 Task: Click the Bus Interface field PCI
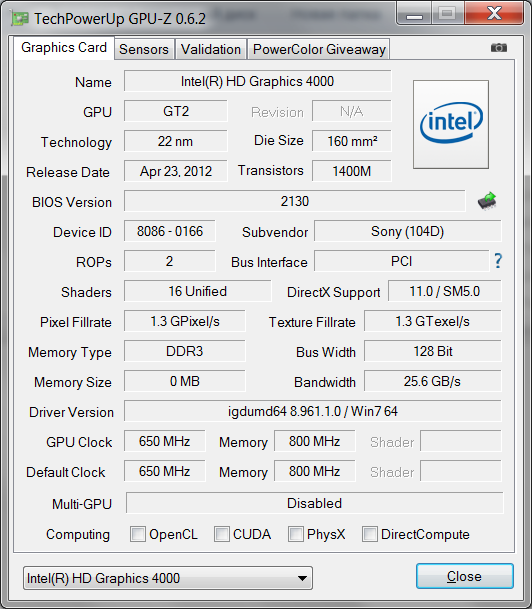[x=402, y=261]
